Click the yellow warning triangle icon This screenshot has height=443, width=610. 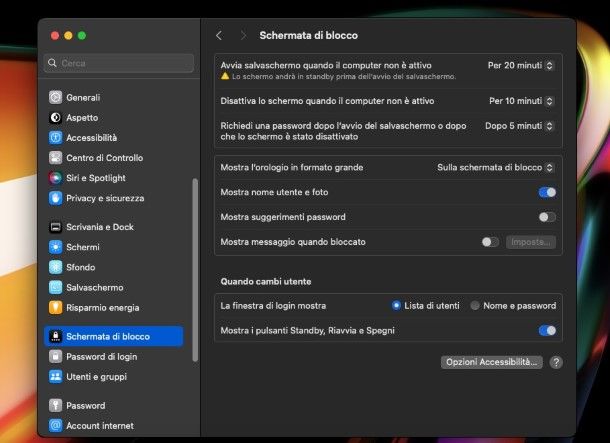coord(225,76)
